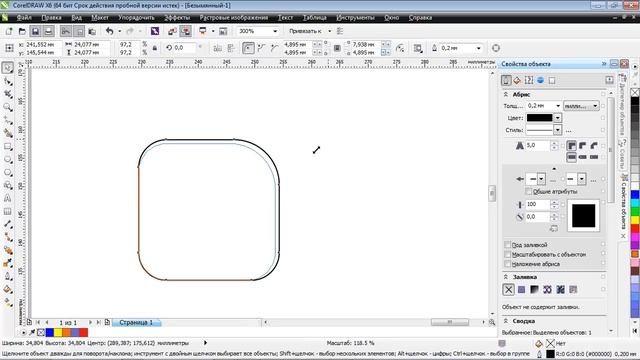
Task: Open the Файл menu
Action: 24,18
